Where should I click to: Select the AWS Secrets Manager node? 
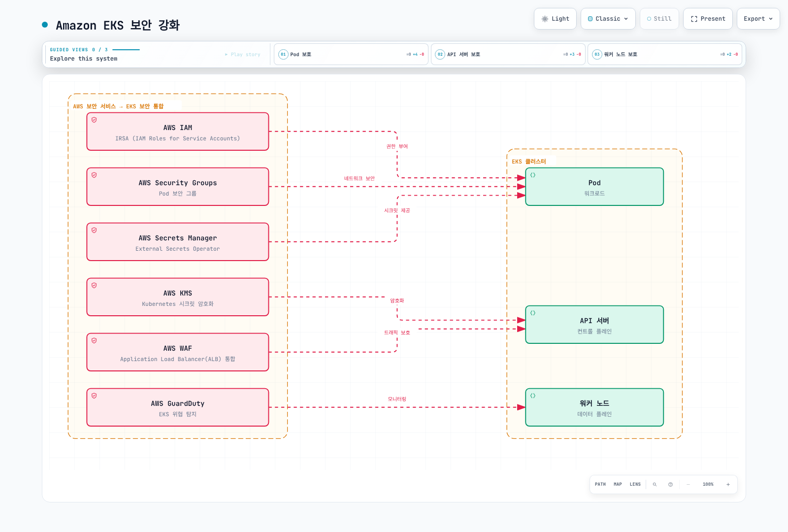tap(178, 242)
